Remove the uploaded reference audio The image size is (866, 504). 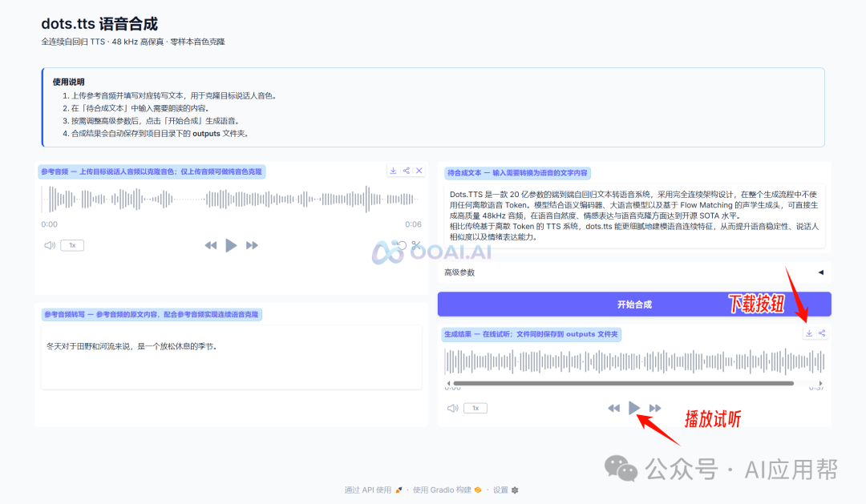pyautogui.click(x=419, y=171)
